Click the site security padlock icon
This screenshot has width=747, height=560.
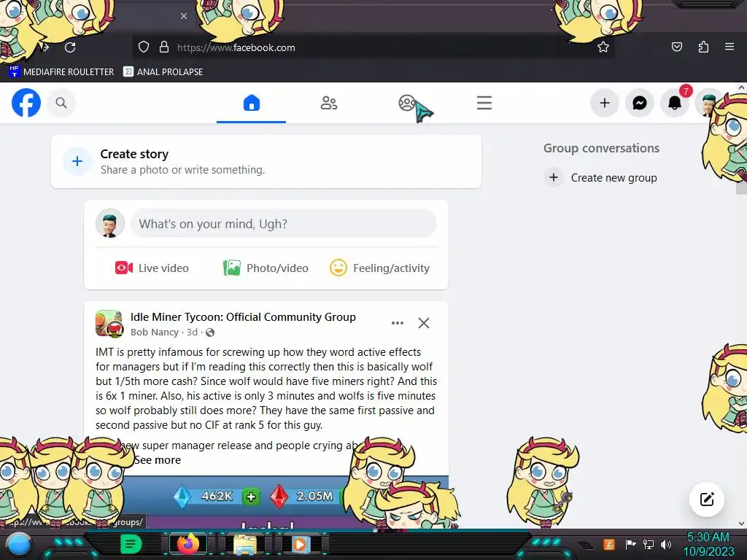(x=164, y=47)
